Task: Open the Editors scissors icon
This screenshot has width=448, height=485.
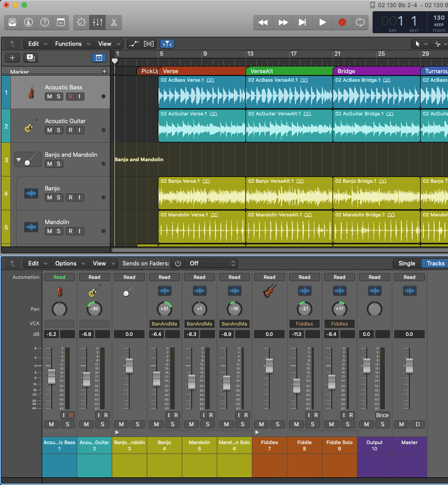Action: pyautogui.click(x=114, y=22)
